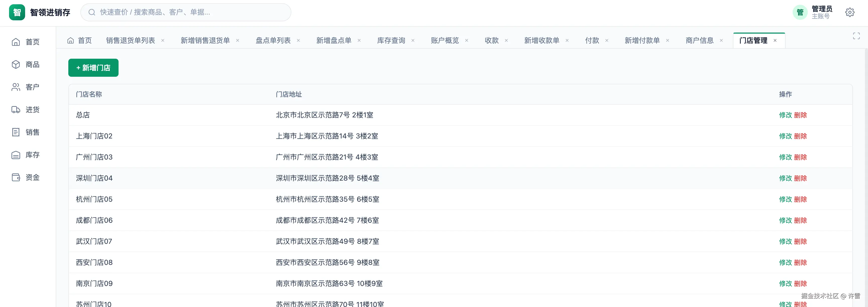Click the search magnifier icon
Screen dimensions: 868x307
click(x=92, y=13)
